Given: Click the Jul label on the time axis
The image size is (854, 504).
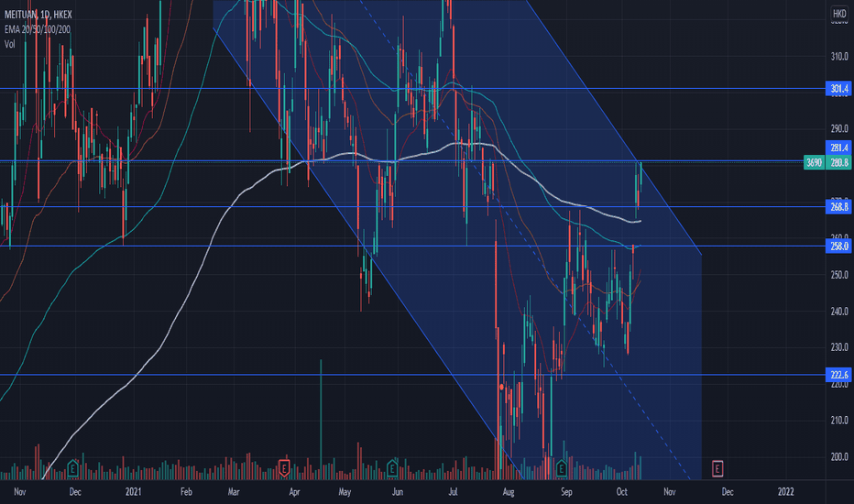Looking at the screenshot, I should tap(453, 491).
